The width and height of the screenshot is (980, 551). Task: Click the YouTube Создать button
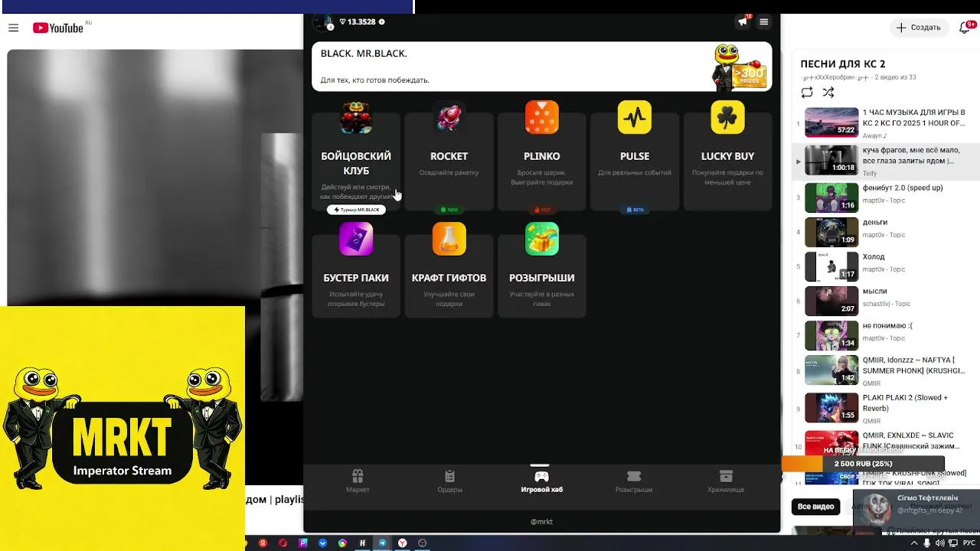pos(919,28)
